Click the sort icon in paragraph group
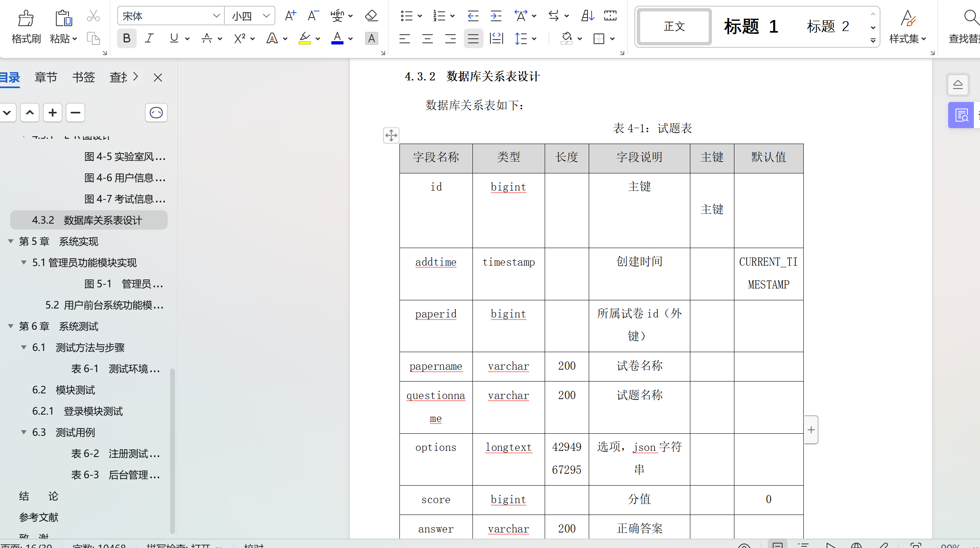Viewport: 980px width, 548px height. (x=587, y=16)
